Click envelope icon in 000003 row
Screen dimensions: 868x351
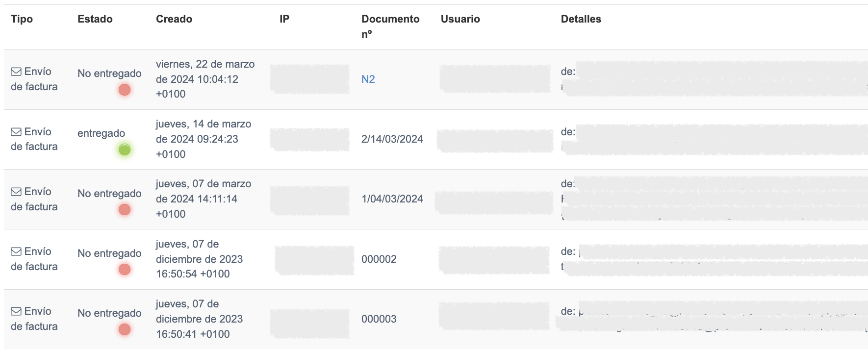(16, 311)
